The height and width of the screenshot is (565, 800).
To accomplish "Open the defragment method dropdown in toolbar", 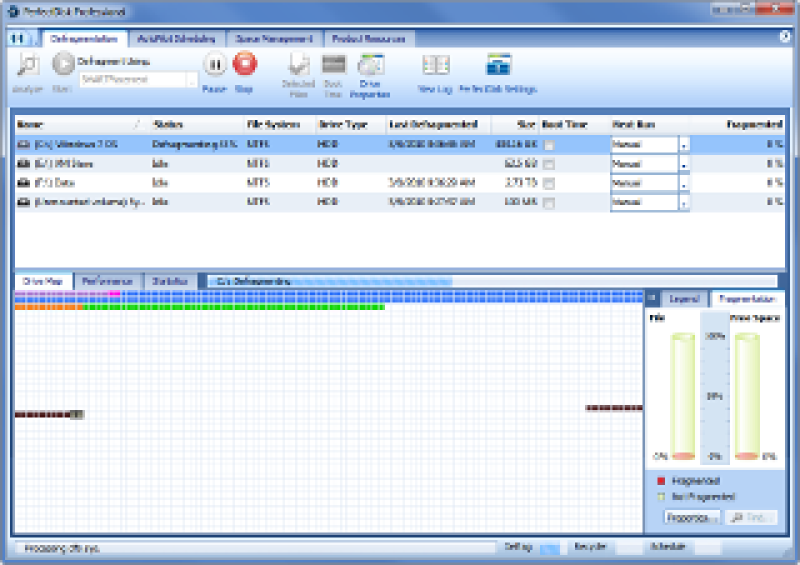I will pos(192,80).
